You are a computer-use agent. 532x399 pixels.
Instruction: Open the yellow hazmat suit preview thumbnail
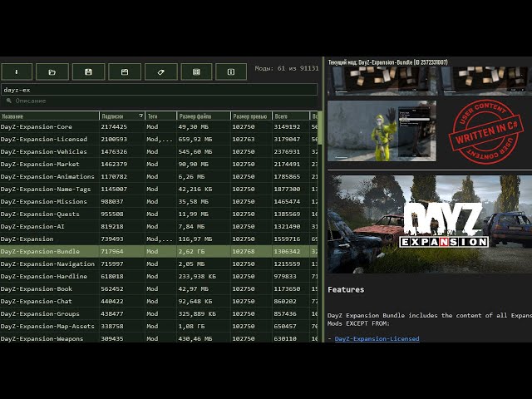pyautogui.click(x=382, y=131)
